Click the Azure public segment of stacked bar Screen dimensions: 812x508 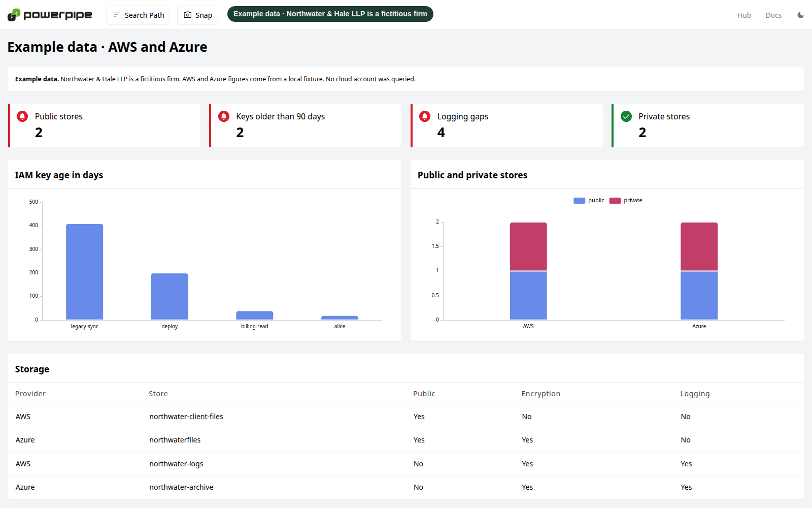click(699, 296)
